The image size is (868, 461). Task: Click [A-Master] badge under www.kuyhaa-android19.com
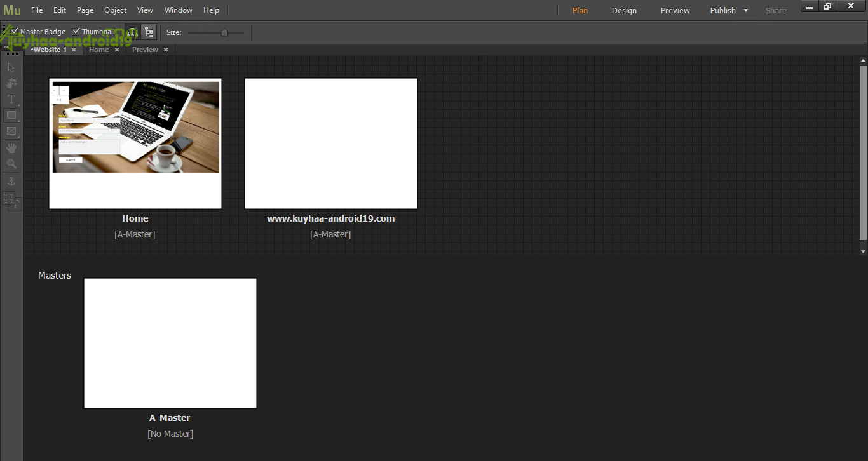(x=330, y=234)
